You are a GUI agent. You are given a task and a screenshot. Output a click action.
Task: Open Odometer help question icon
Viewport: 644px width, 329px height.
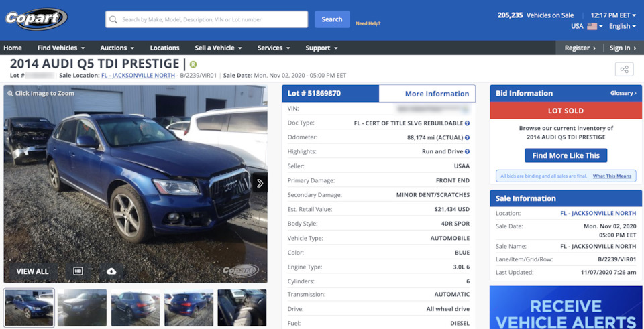[467, 137]
